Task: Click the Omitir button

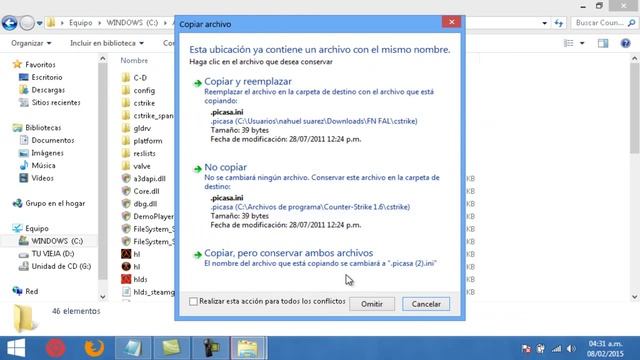Action: point(372,304)
